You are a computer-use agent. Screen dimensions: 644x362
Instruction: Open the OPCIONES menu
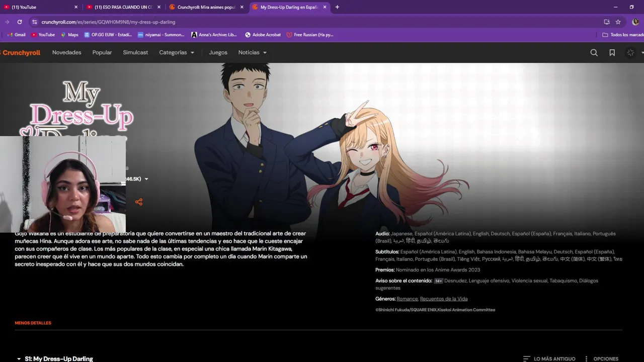601,358
